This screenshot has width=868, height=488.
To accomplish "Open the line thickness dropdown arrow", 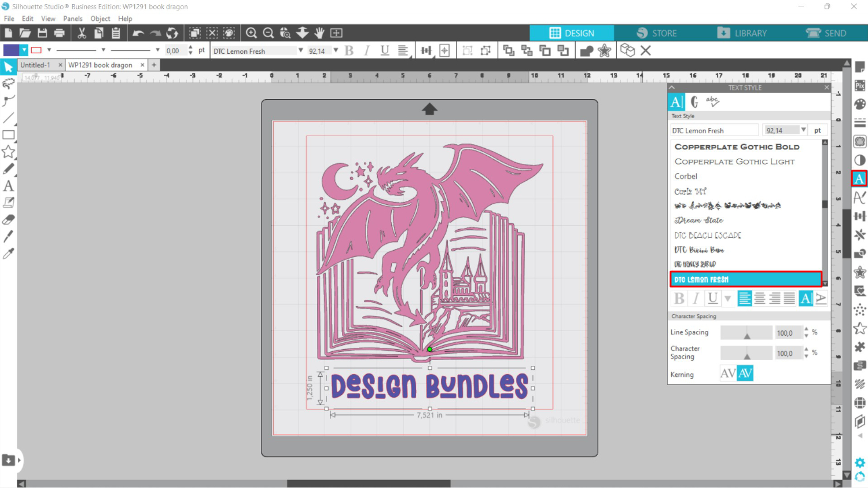I will 157,50.
